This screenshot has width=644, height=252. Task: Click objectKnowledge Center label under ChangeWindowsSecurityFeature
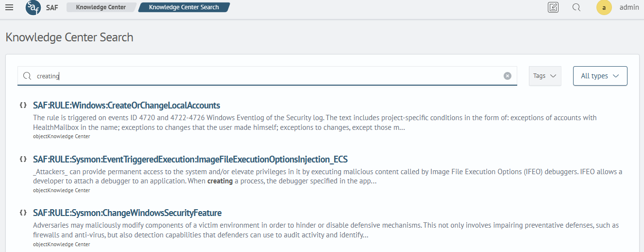coord(61,244)
